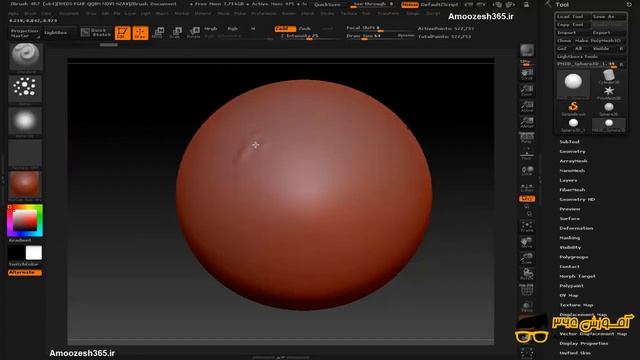The height and width of the screenshot is (360, 640).
Task: Open the Dots stroke type selector
Action: tap(25, 88)
